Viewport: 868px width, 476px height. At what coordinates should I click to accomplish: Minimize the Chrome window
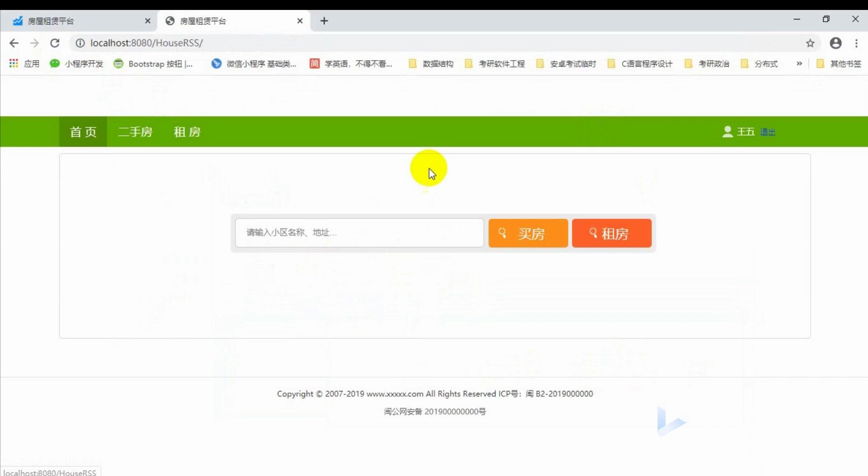click(797, 19)
